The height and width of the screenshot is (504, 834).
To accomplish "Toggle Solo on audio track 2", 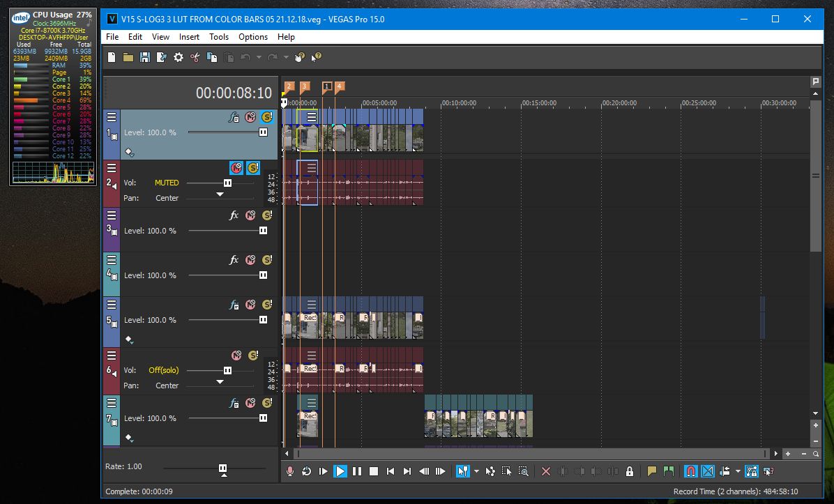I will tap(253, 168).
